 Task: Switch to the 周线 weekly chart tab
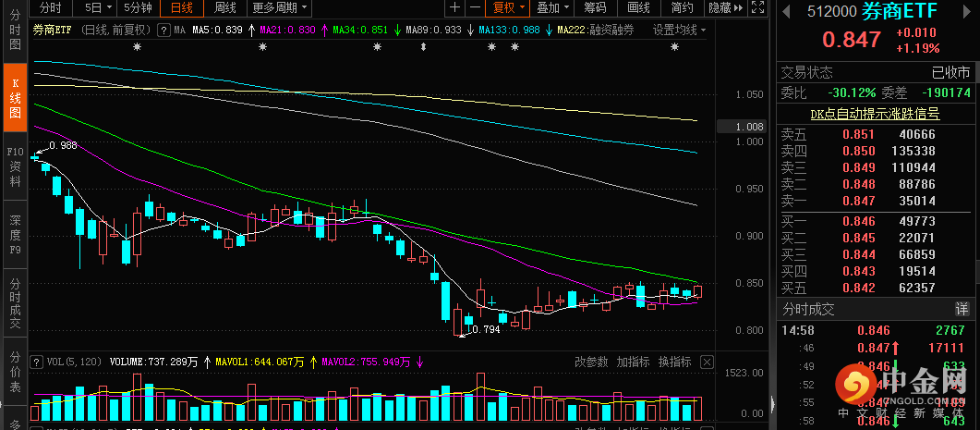(224, 8)
